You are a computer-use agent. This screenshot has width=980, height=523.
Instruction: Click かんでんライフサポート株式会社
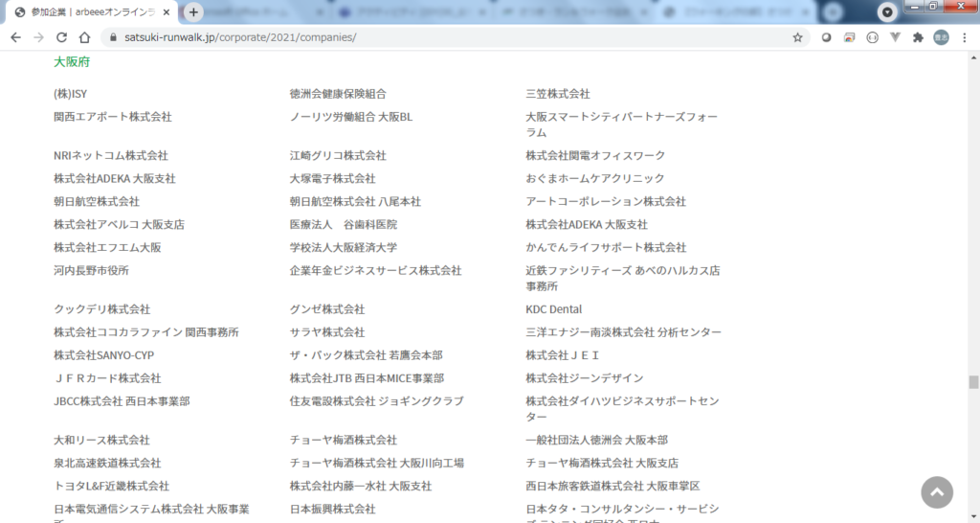coord(606,248)
